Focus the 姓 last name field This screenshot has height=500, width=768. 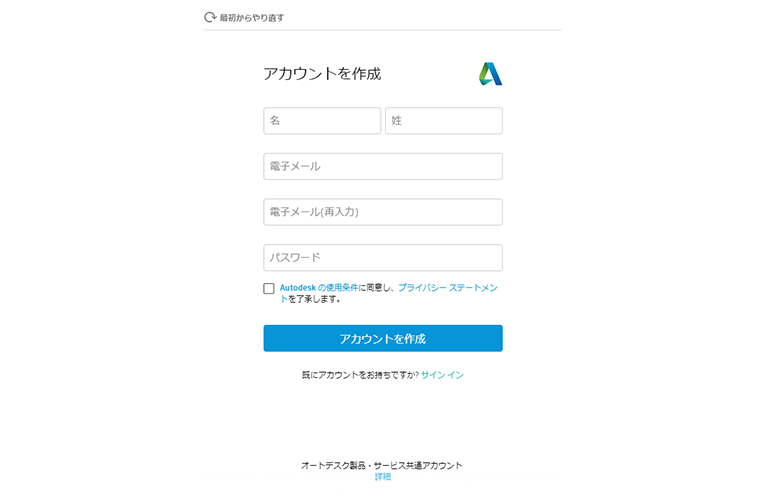tap(444, 120)
